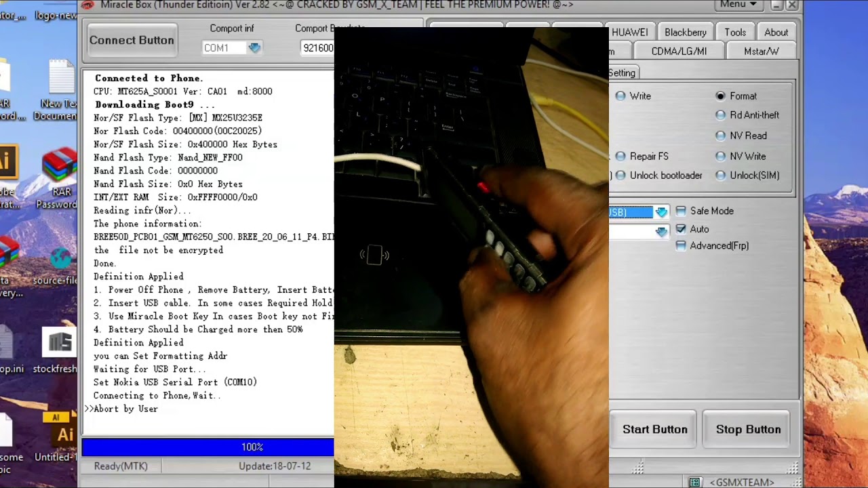Viewport: 868px width, 488px height.
Task: Click the 'Comport inf' label
Action: tap(232, 28)
